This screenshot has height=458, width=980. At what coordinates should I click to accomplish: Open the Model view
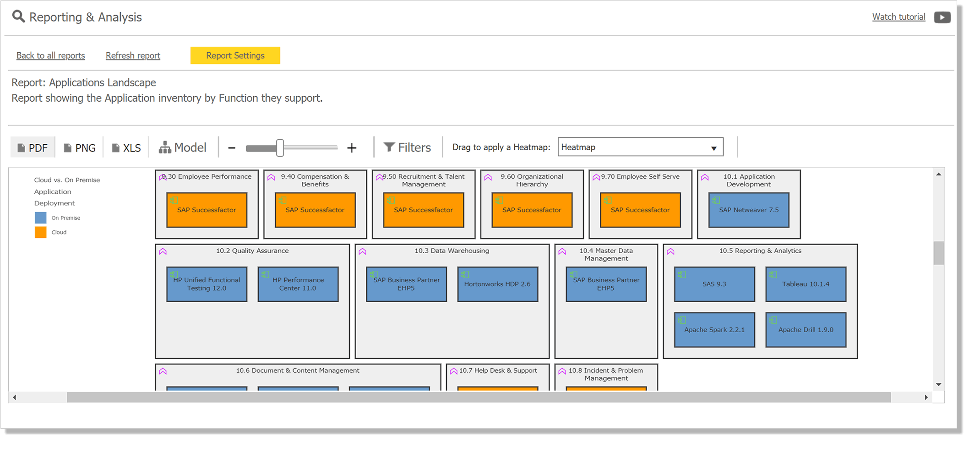point(183,147)
